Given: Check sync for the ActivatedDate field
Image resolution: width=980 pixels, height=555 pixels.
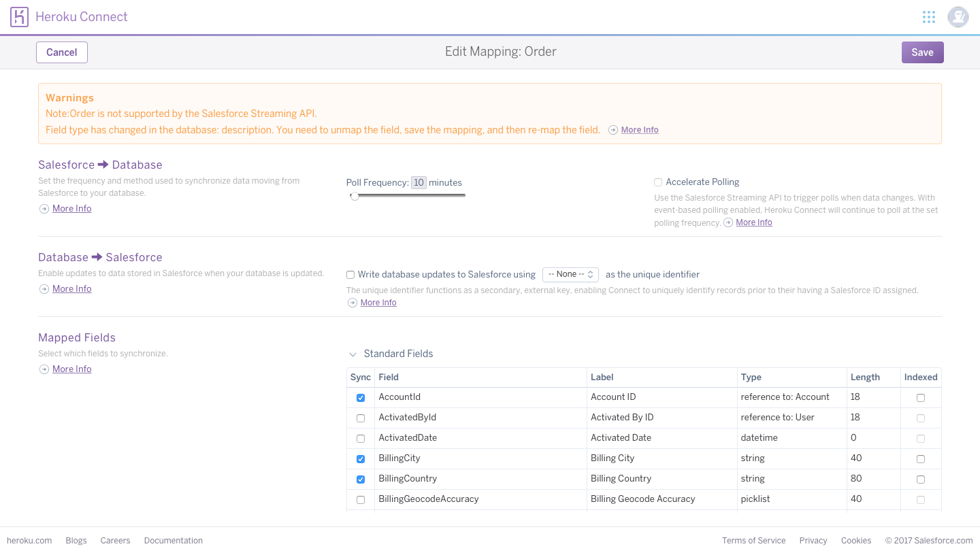Looking at the screenshot, I should point(361,439).
